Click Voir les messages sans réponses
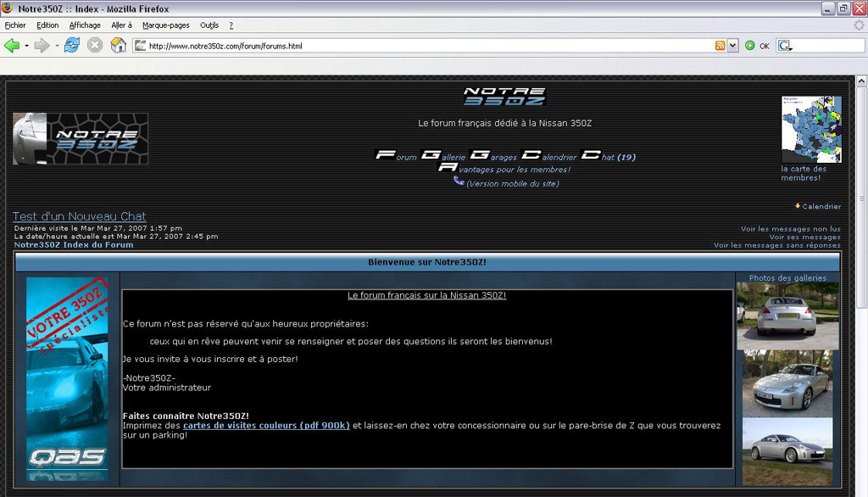This screenshot has width=868, height=497. pos(777,245)
